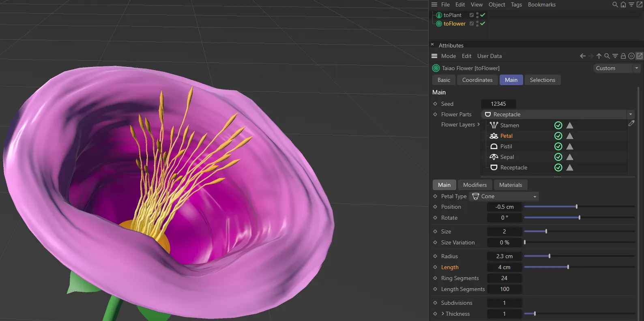644x321 pixels.
Task: Click the pop-out icon in Object Manager
Action: 640,4
